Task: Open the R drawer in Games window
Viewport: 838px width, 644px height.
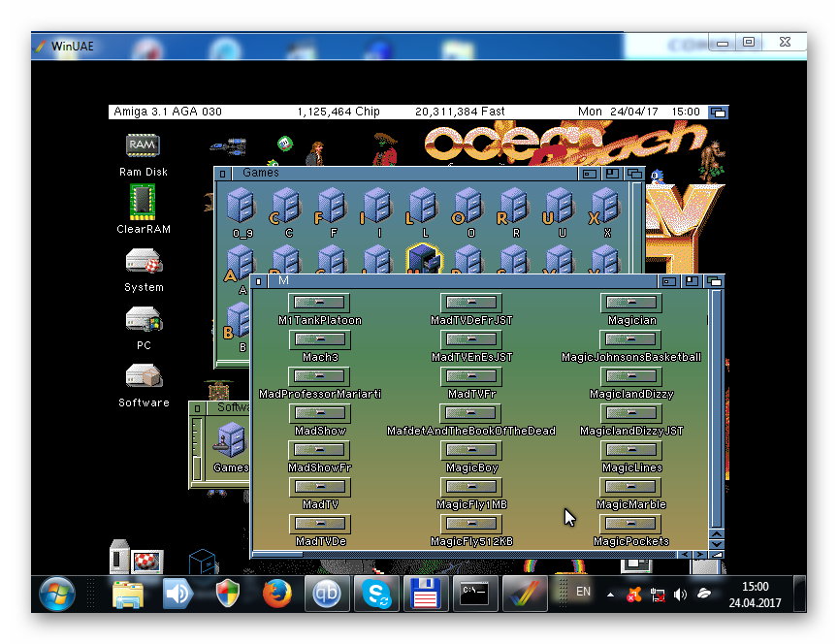Action: pos(513,206)
